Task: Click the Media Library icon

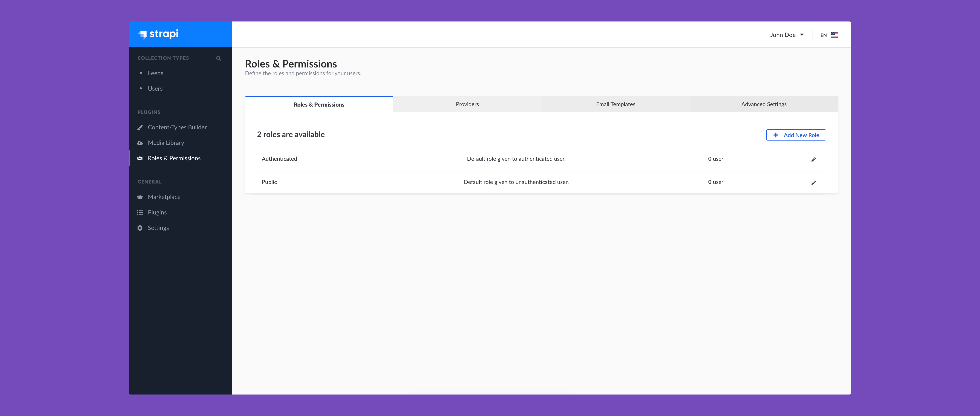Action: (x=140, y=142)
